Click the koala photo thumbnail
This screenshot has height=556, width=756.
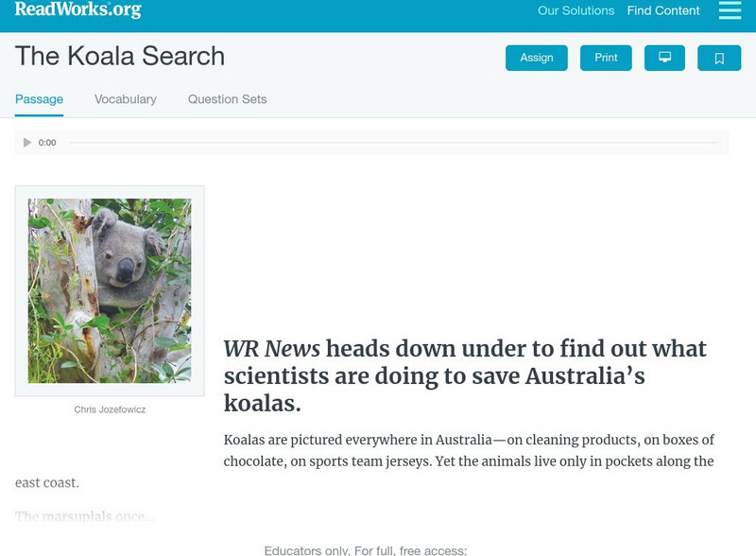(111, 289)
